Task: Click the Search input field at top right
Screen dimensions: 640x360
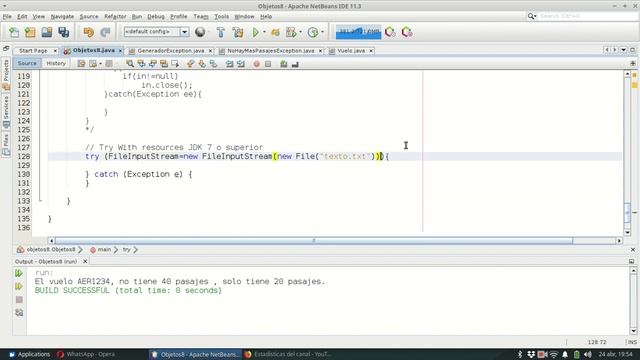Action: pyautogui.click(x=588, y=16)
